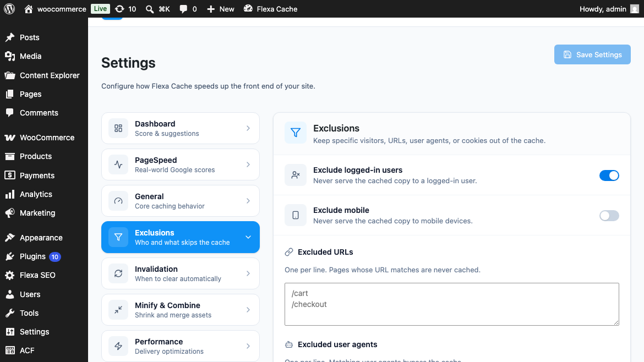Click the Save Settings button

[592, 54]
